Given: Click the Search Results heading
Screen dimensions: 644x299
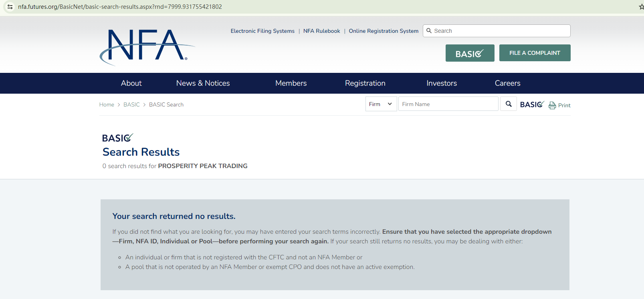Looking at the screenshot, I should click(x=141, y=152).
